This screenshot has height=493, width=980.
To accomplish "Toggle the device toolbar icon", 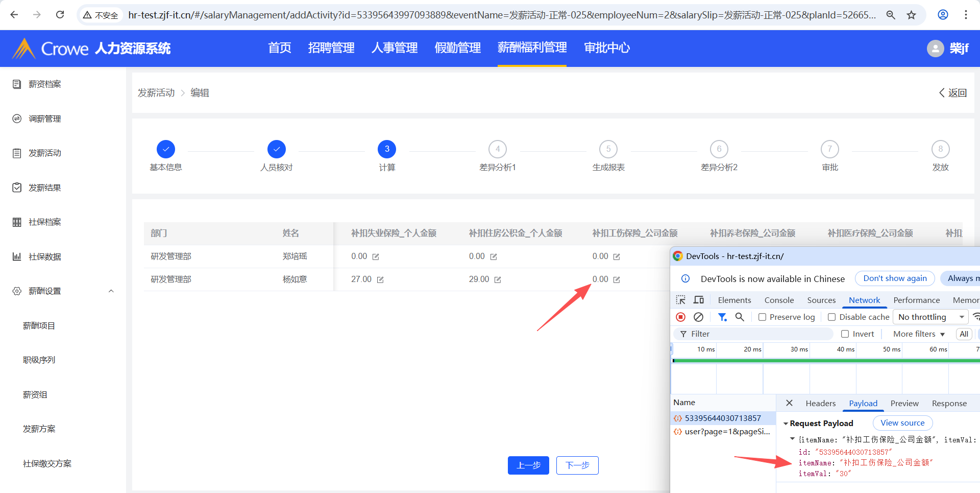I will point(699,300).
